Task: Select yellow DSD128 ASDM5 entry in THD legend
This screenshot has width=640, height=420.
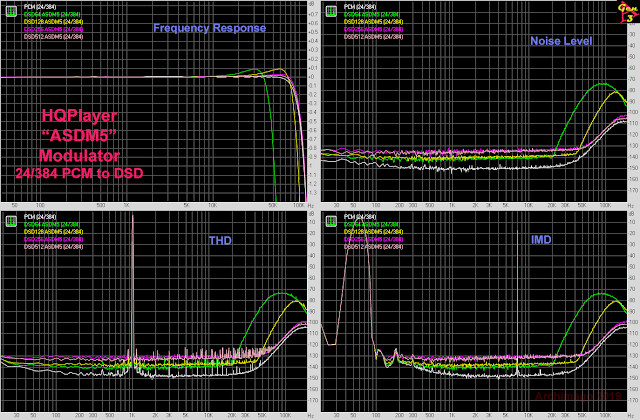Action: pyautogui.click(x=53, y=232)
